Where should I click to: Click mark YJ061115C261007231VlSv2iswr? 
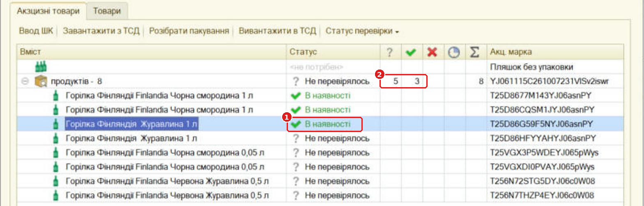pyautogui.click(x=549, y=81)
